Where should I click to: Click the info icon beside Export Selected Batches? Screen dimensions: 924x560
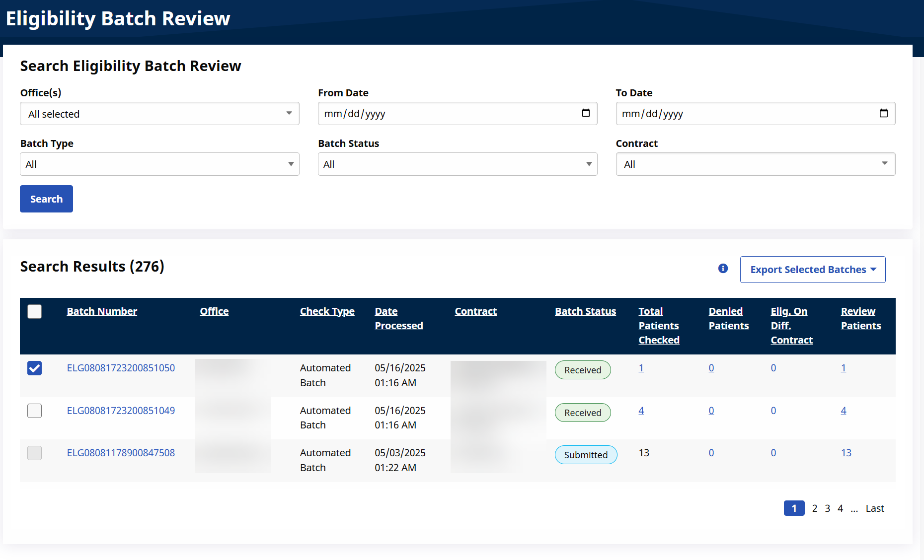pos(723,269)
